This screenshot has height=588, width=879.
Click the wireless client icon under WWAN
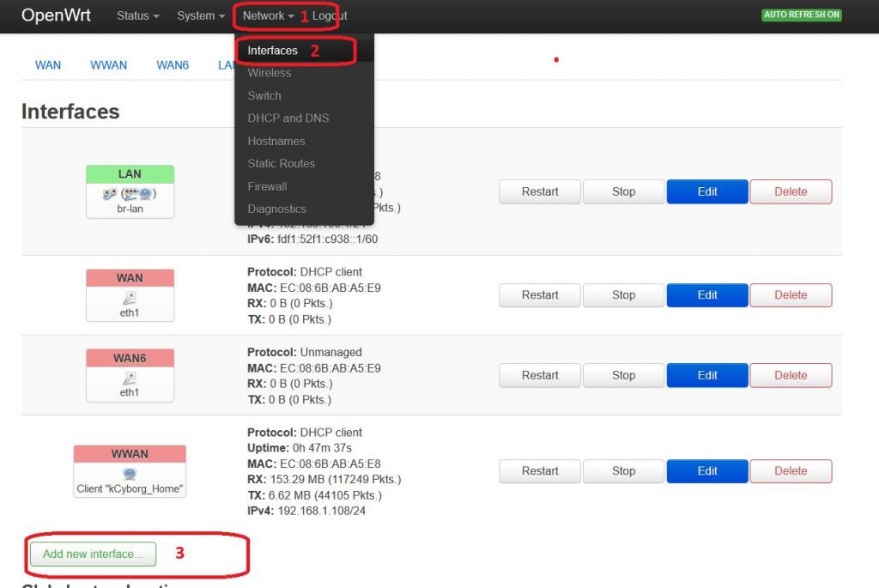[x=130, y=474]
